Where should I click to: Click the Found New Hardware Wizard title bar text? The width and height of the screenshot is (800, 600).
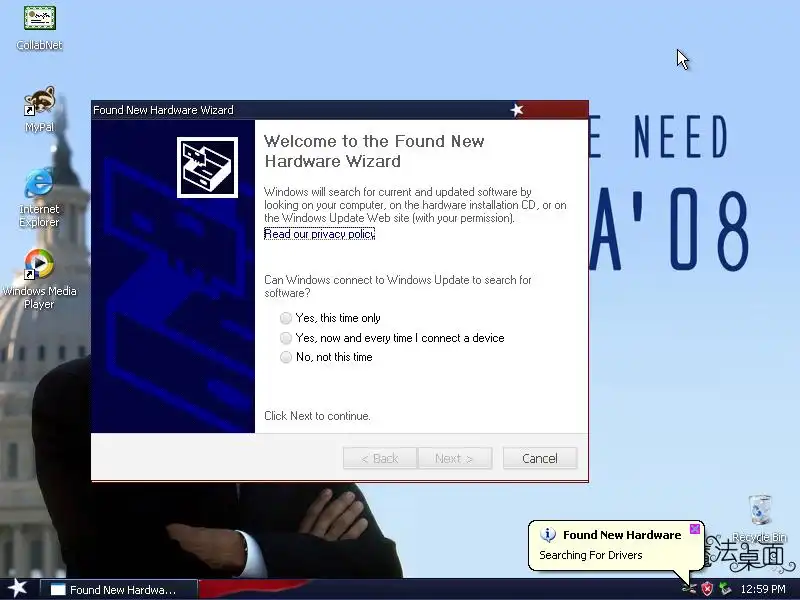(x=163, y=110)
